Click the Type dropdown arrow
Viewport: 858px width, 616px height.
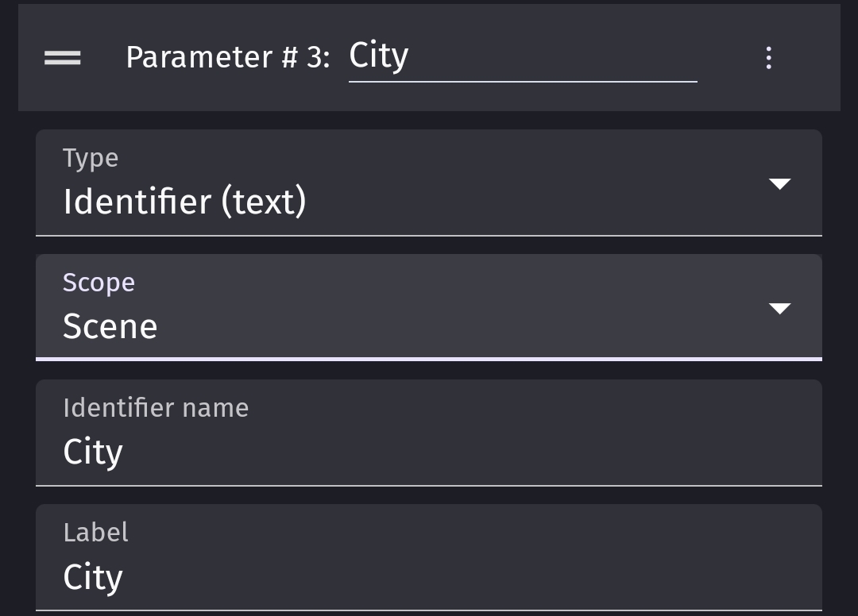click(x=780, y=183)
